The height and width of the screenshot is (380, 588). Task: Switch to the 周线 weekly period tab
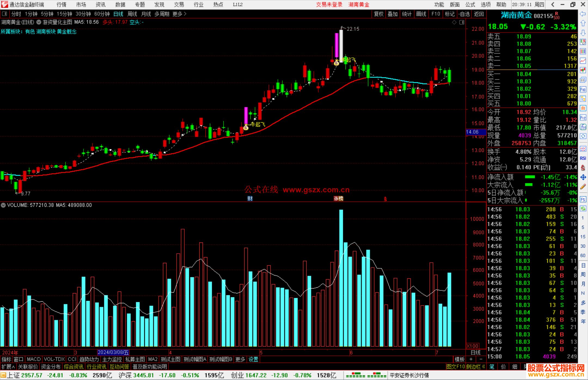point(132,14)
